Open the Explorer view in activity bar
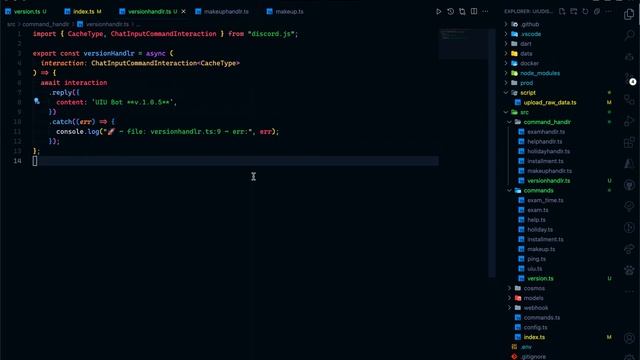This screenshot has width=640, height=360. (629, 14)
